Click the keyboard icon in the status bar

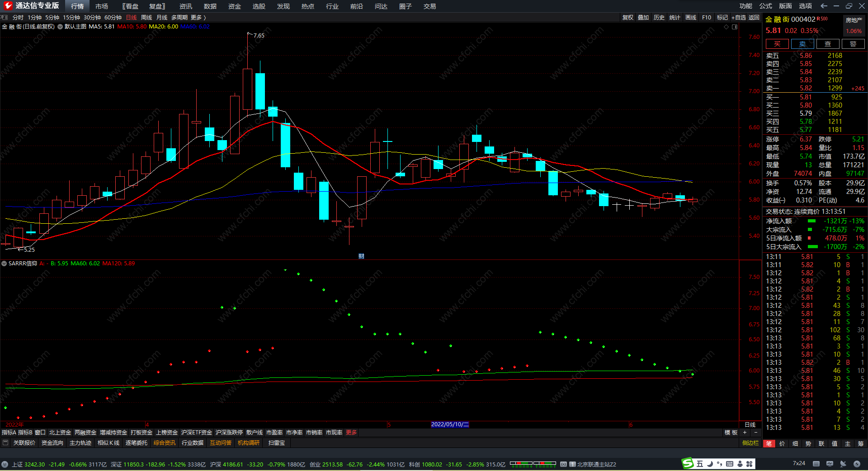(816, 464)
